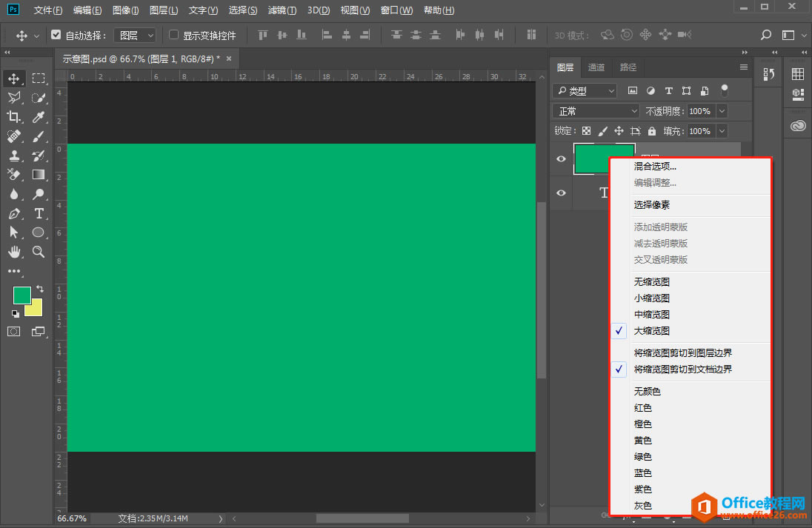Select the History Brush tool

click(39, 156)
